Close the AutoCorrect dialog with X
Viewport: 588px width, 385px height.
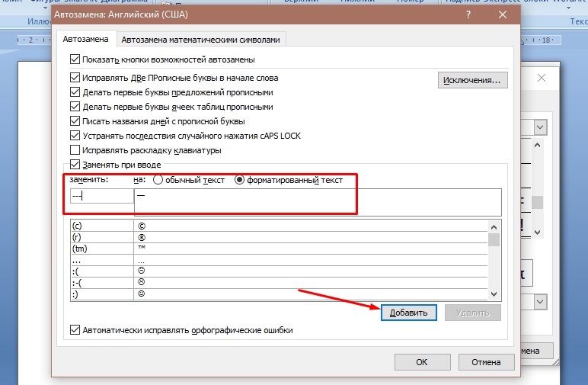click(x=503, y=14)
